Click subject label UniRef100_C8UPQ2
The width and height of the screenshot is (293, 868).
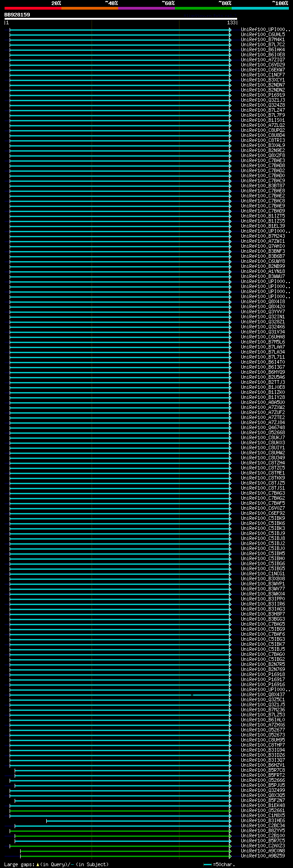[263, 130]
